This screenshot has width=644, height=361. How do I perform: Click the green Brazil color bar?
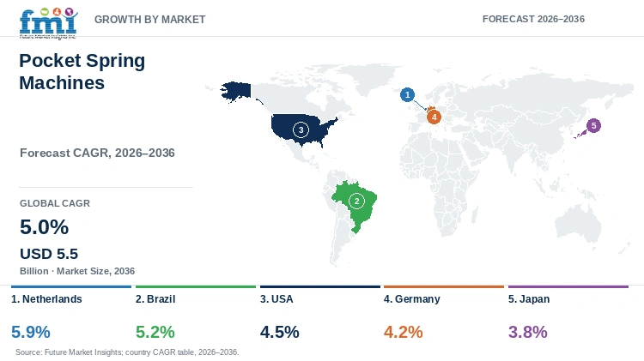196,286
